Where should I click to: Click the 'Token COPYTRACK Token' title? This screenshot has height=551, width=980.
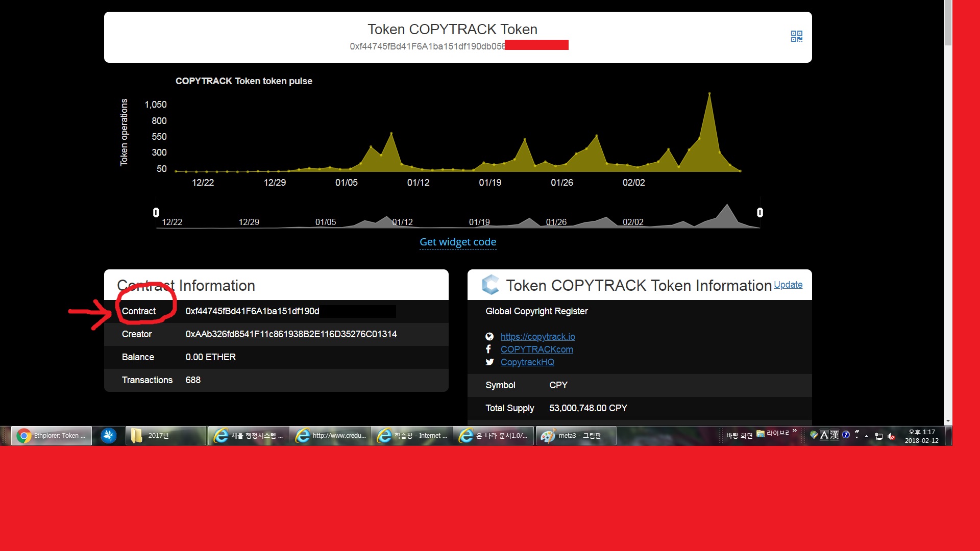[452, 29]
